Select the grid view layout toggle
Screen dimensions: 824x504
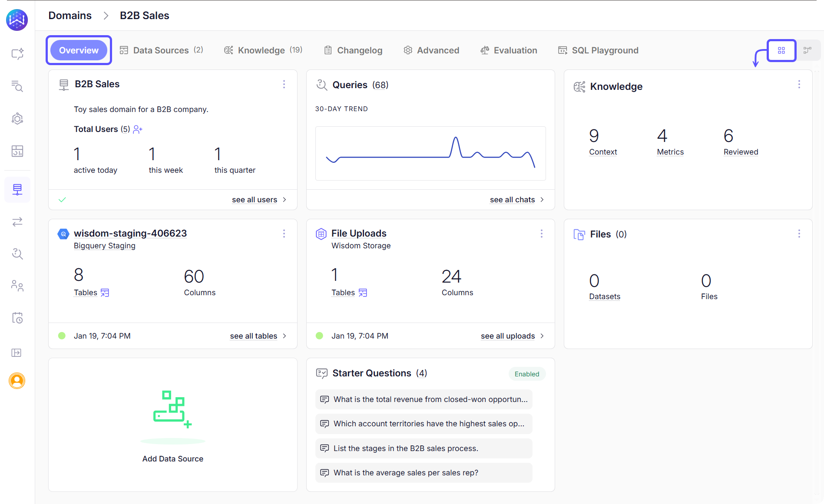(x=781, y=50)
